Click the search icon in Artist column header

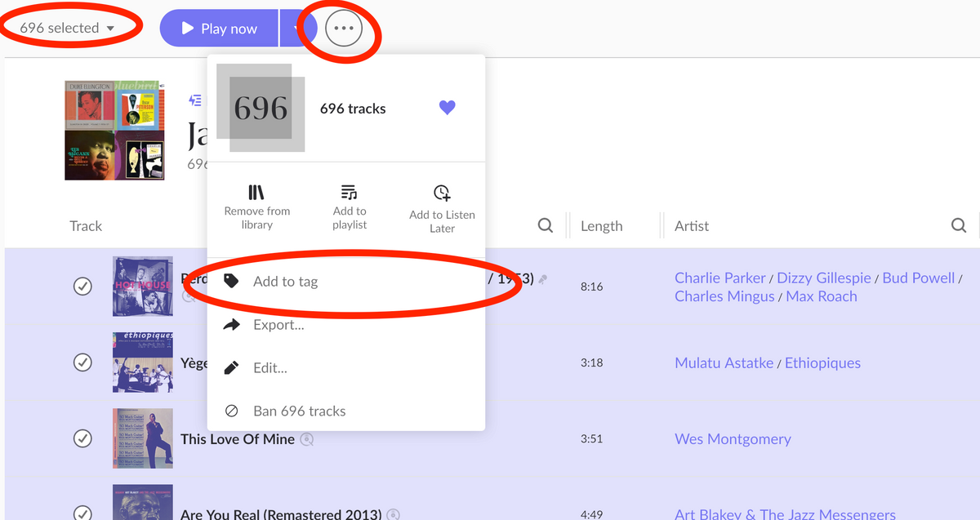pyautogui.click(x=959, y=225)
